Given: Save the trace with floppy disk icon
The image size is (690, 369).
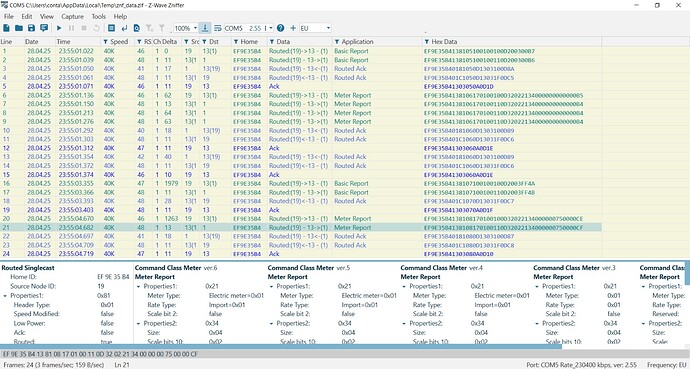Looking at the screenshot, I should point(31,28).
